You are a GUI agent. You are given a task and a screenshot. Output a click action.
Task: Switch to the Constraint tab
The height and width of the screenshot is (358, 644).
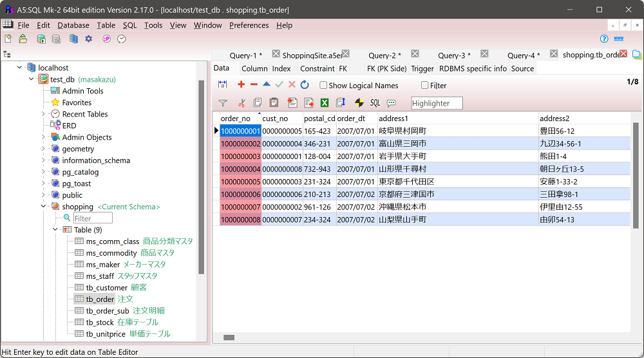tap(317, 68)
